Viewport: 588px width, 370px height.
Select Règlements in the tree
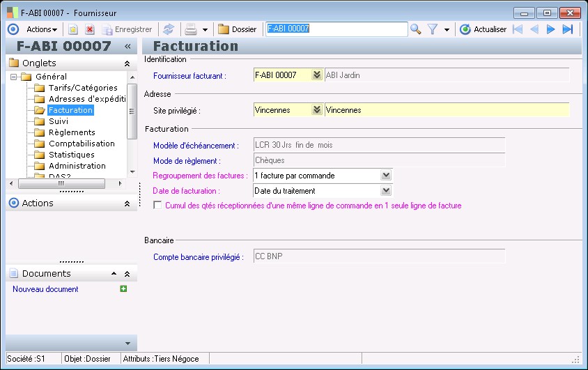pyautogui.click(x=72, y=132)
